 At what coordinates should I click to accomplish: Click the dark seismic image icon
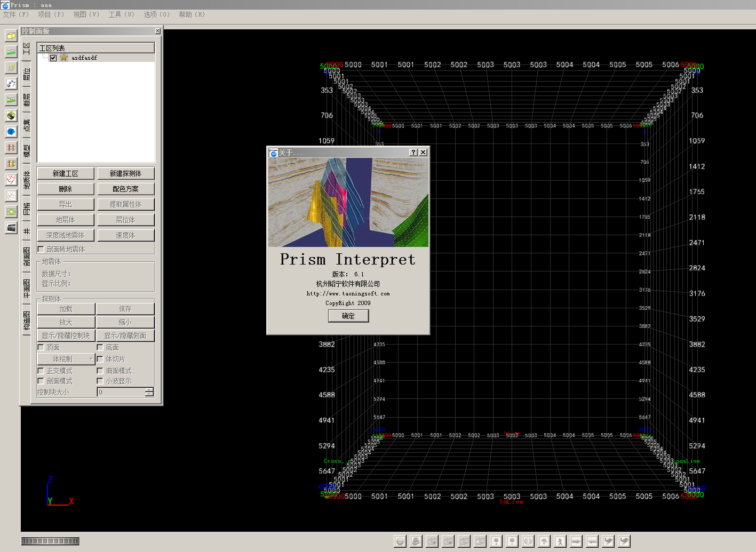click(x=11, y=228)
